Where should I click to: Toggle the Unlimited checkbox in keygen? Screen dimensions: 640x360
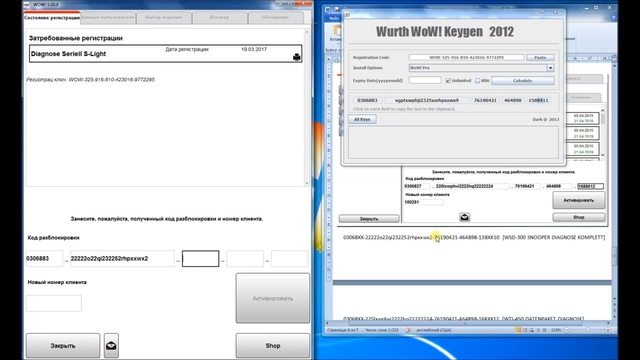click(x=448, y=81)
